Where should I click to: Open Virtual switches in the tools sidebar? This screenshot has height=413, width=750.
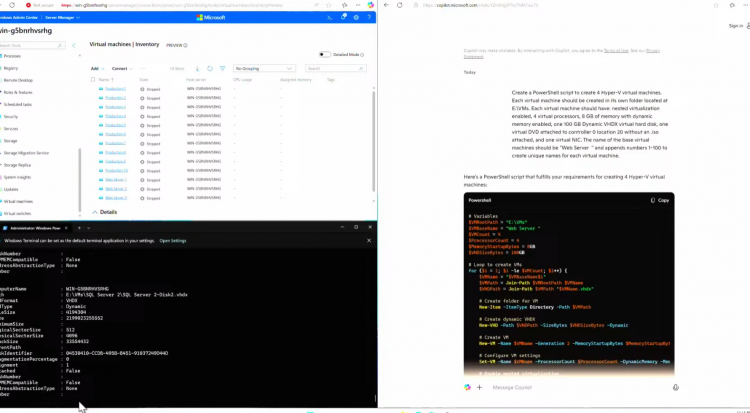(x=17, y=213)
